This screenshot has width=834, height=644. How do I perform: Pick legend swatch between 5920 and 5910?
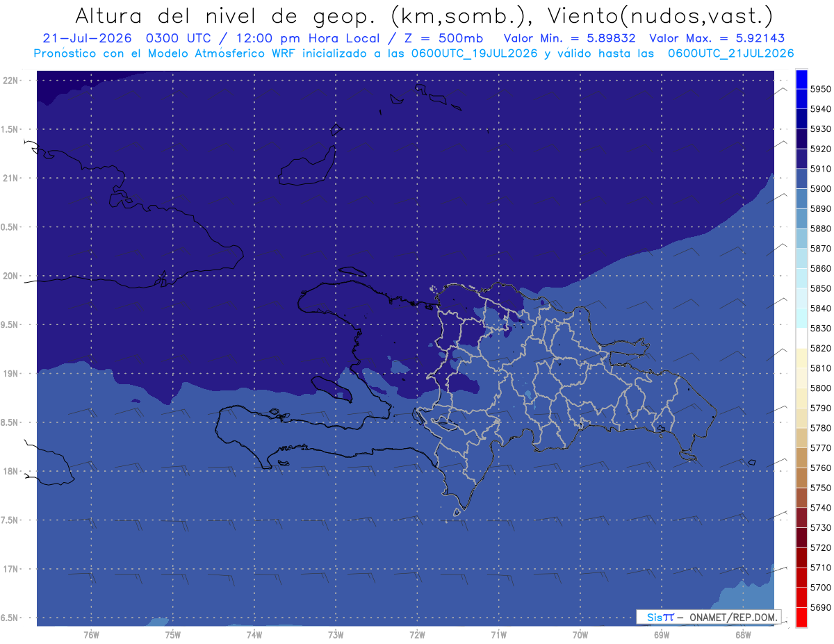tap(801, 159)
